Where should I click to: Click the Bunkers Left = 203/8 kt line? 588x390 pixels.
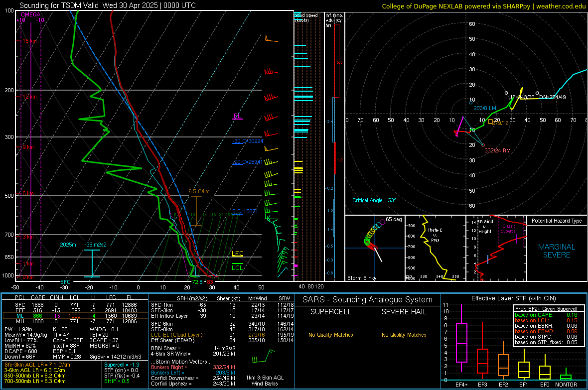pos(193,373)
